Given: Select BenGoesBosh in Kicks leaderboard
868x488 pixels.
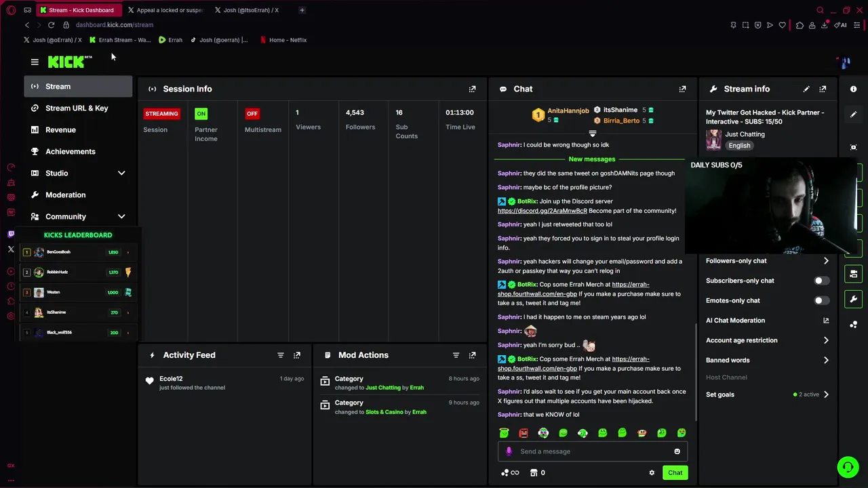Looking at the screenshot, I should pos(79,252).
